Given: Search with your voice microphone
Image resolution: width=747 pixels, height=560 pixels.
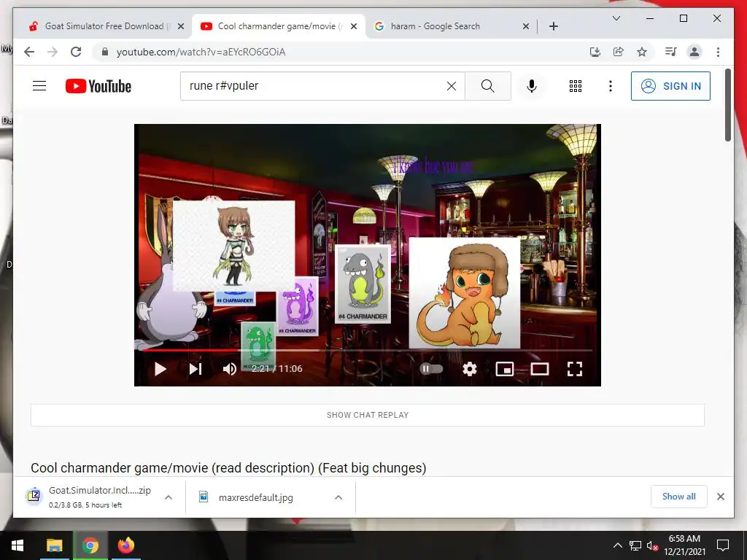Looking at the screenshot, I should (x=532, y=86).
